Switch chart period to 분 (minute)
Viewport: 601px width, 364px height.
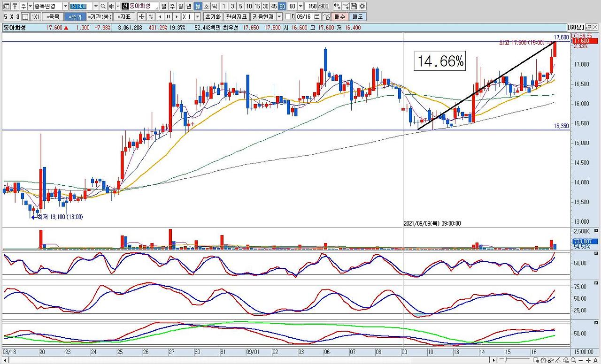coord(198,6)
